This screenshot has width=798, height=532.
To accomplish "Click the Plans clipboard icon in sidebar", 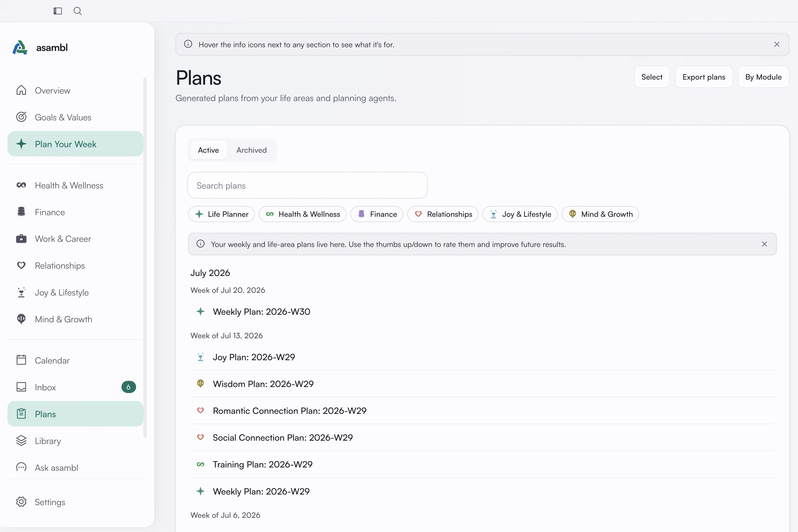I will 21,414.
